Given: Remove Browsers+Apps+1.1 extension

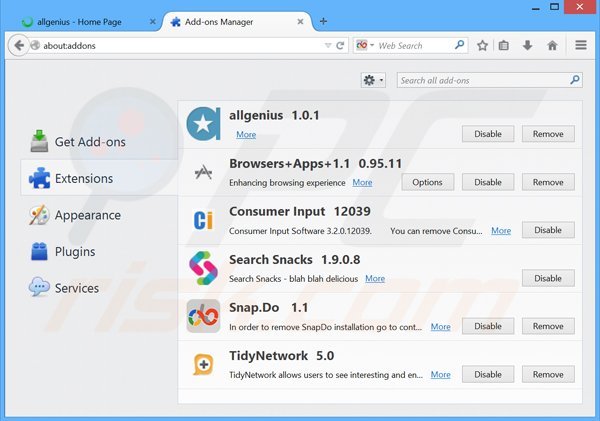Looking at the screenshot, I should 548,182.
